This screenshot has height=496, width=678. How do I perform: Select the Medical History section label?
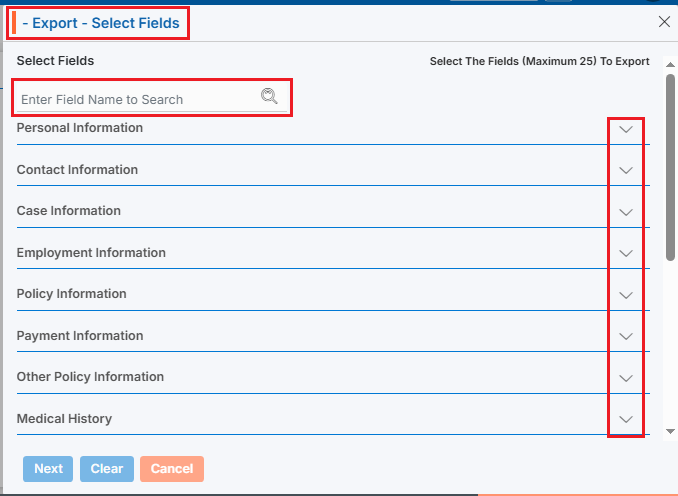pyautogui.click(x=64, y=419)
